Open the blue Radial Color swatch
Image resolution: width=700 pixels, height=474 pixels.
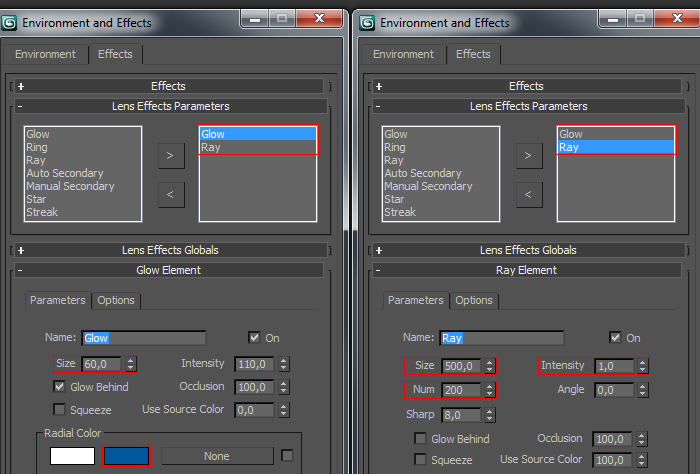tap(126, 456)
